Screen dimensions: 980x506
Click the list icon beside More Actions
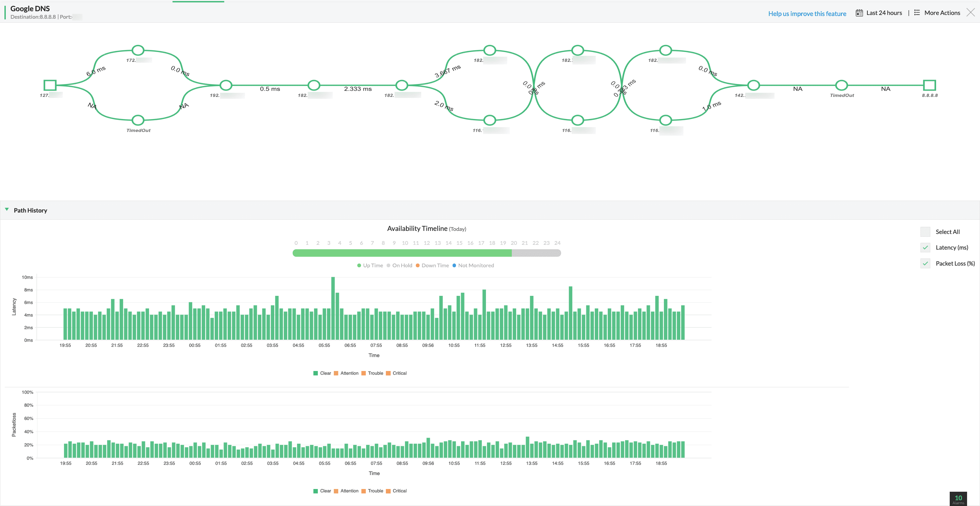coord(917,13)
